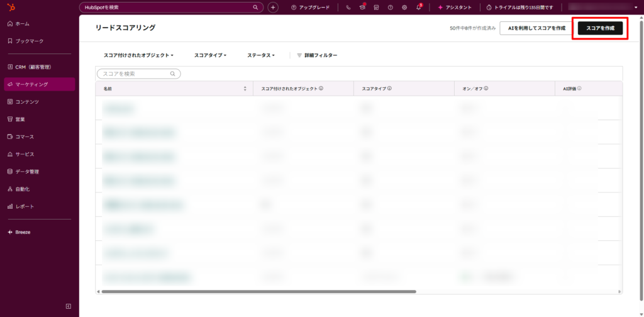
Task: Click info icon beside スコア付けされたオブジェクト column header
Action: [321, 88]
